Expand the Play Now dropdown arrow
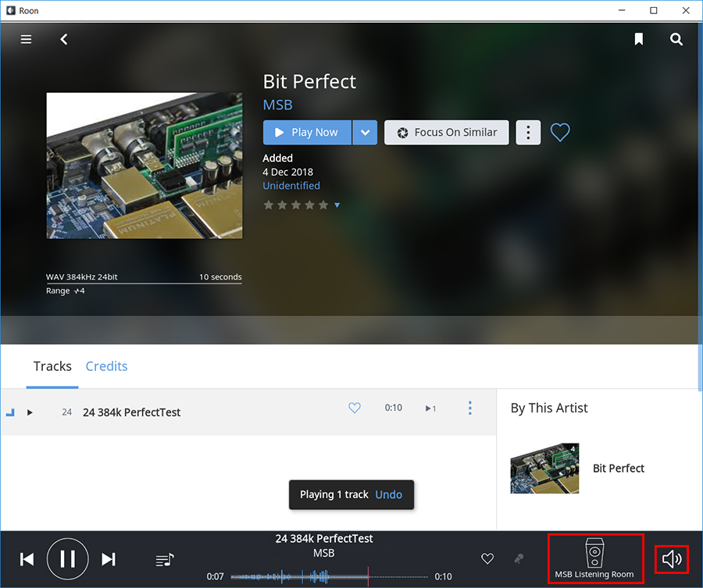 (365, 133)
